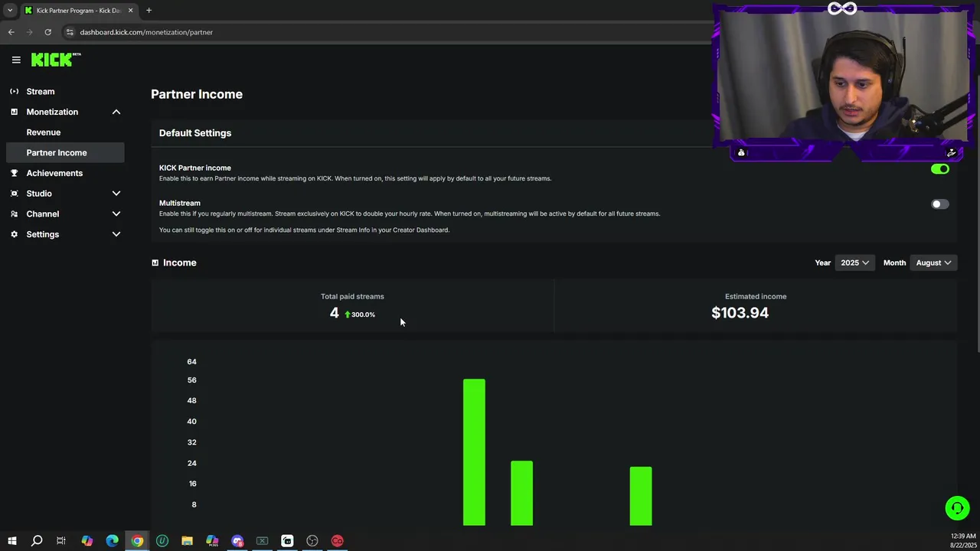The width and height of the screenshot is (980, 551).
Task: Click the browser back arrow
Action: point(11,32)
